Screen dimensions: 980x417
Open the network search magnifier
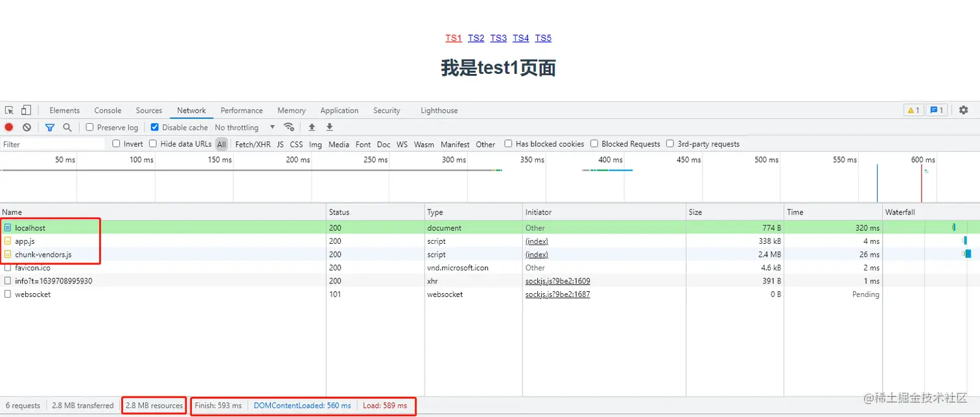click(x=67, y=128)
